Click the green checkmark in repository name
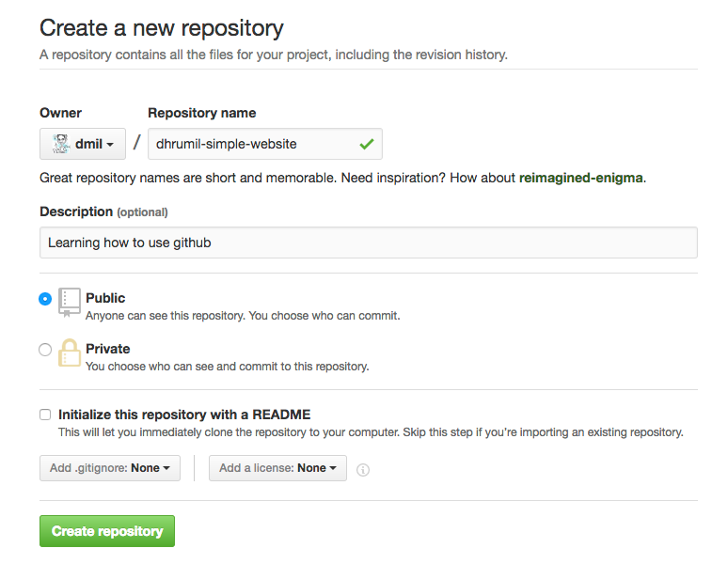Screen dimensions: 728x564 366,144
